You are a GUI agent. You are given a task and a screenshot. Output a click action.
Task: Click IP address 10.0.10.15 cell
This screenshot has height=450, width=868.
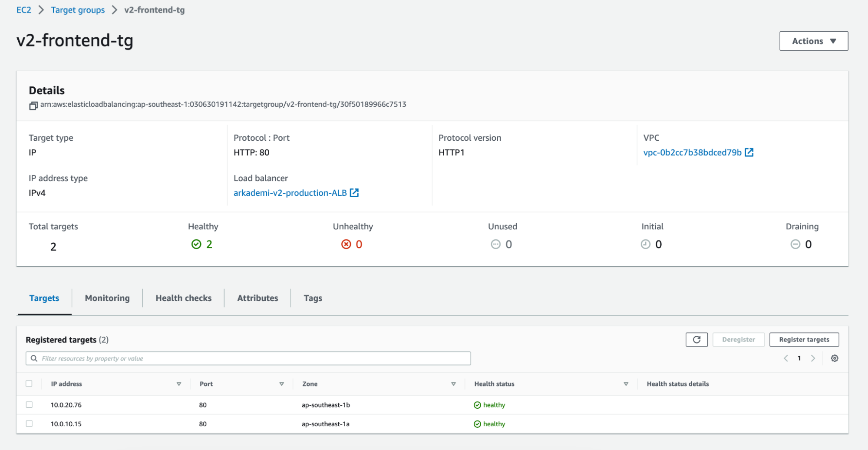(66, 424)
